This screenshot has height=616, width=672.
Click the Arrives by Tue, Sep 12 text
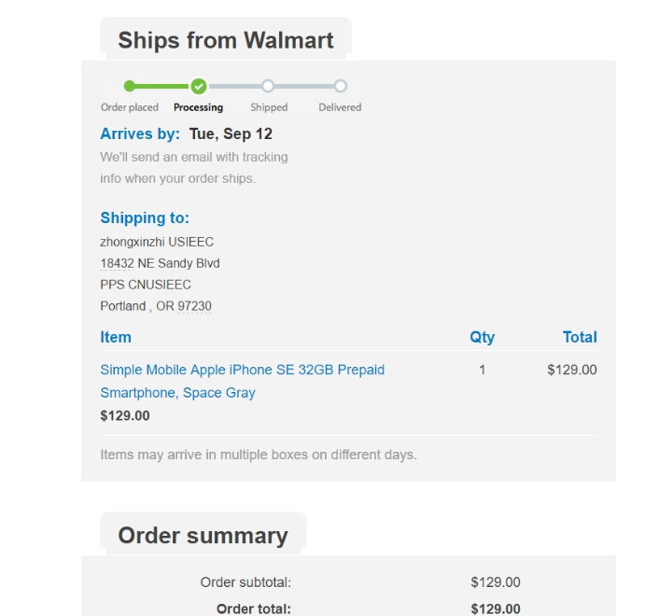(187, 133)
